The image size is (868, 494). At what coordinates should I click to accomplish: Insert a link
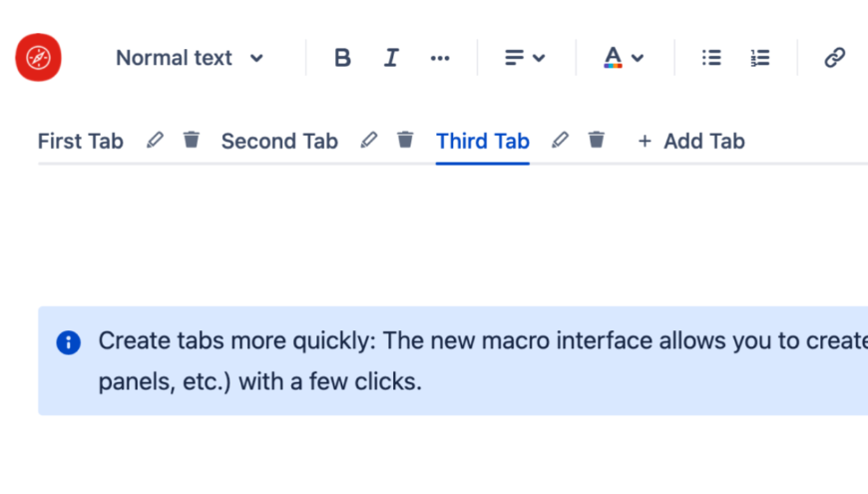click(x=834, y=58)
